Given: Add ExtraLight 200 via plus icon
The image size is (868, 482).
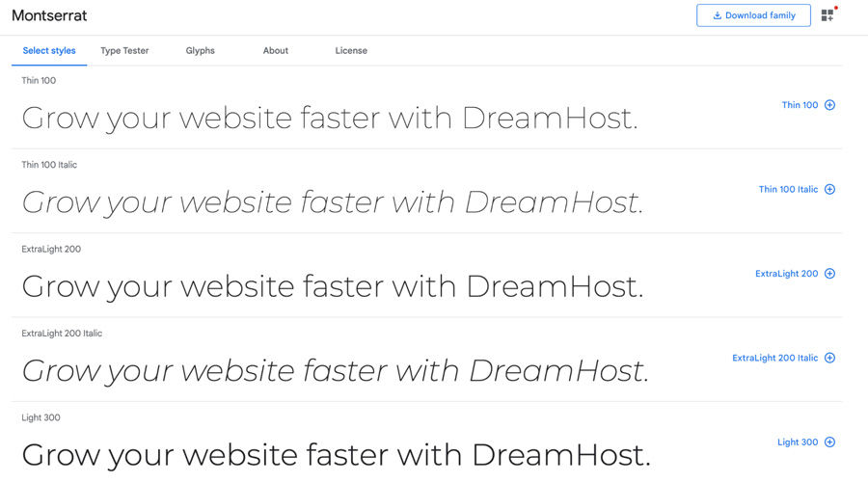Looking at the screenshot, I should tap(829, 274).
